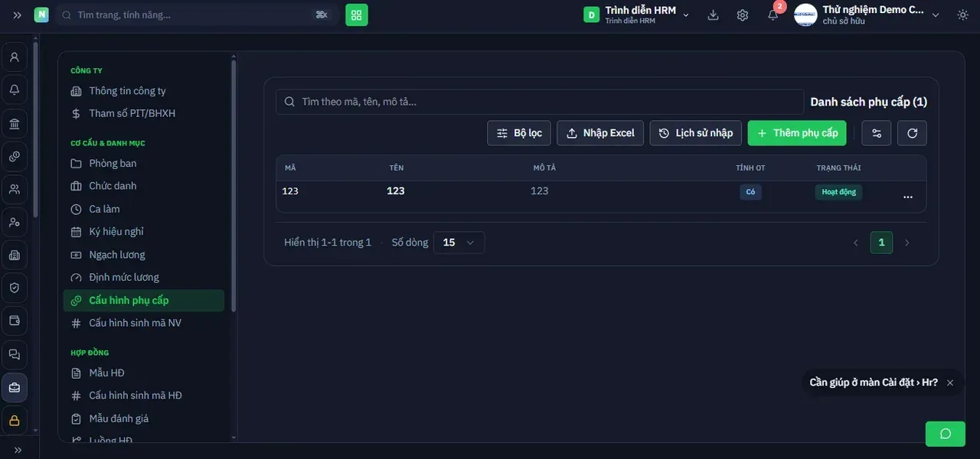Viewport: 980px width, 459px height.
Task: Go to Cấu hình sinh mã NV
Action: tap(144, 323)
